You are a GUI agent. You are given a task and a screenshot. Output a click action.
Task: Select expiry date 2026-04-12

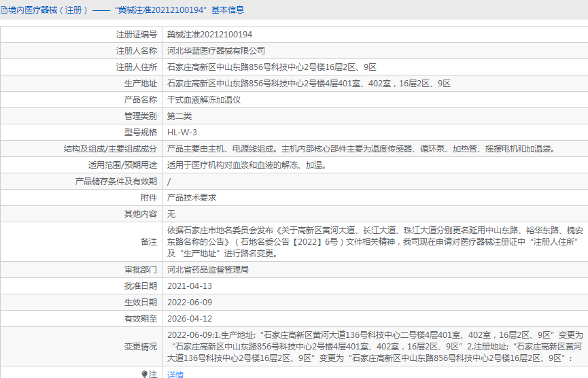(x=190, y=319)
